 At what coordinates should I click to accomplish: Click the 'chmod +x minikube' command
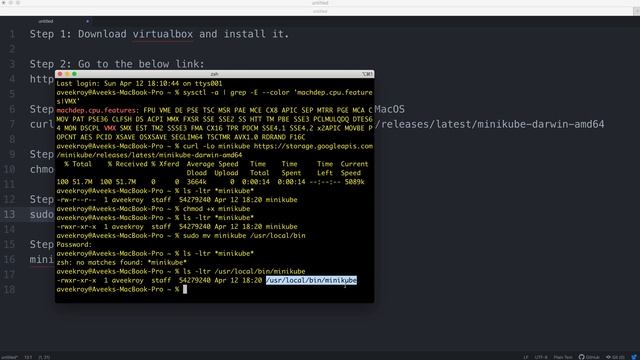[216, 209]
